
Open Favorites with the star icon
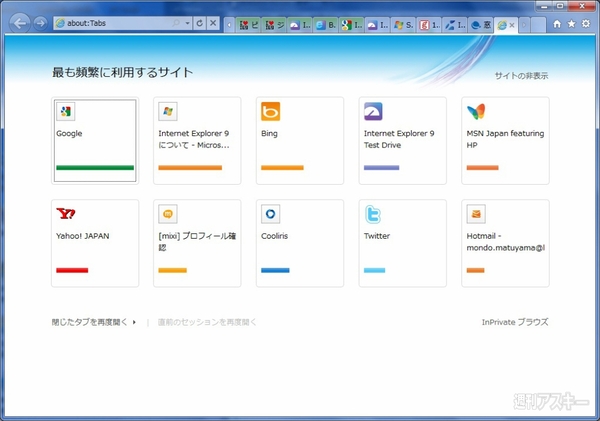(571, 24)
